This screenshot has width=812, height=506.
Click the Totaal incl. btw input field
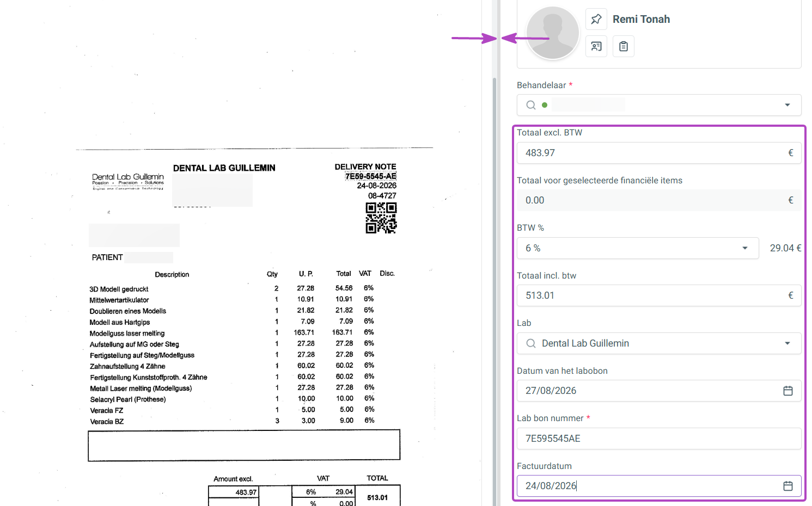(x=659, y=295)
